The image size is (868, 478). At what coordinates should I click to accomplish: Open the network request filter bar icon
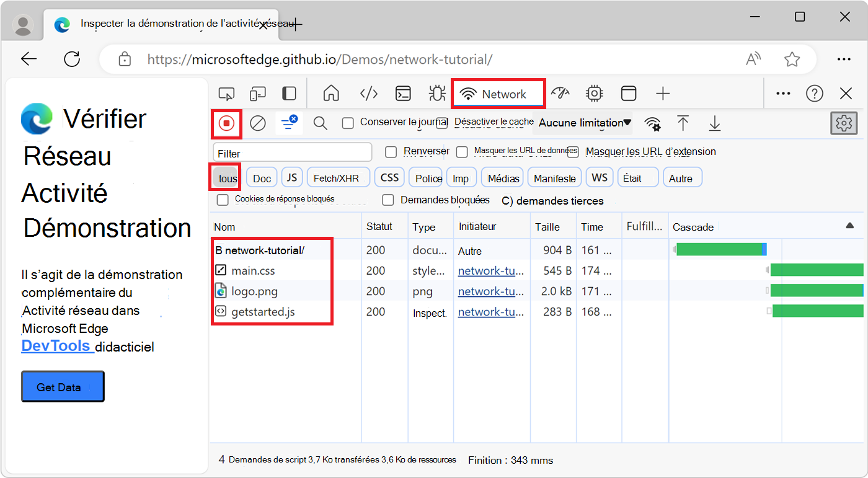click(x=289, y=123)
